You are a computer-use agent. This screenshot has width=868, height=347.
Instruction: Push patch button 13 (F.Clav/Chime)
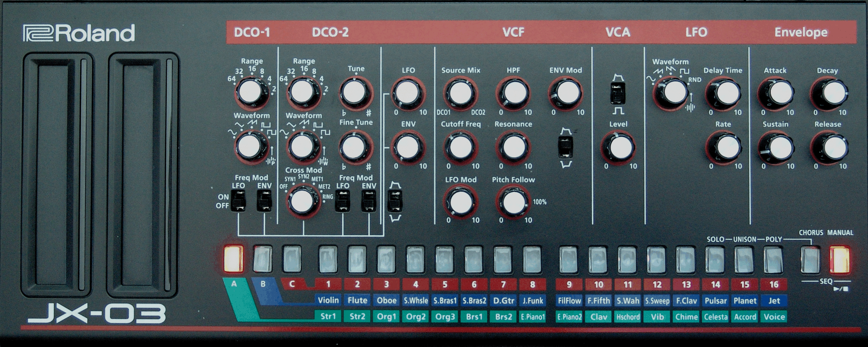[686, 259]
